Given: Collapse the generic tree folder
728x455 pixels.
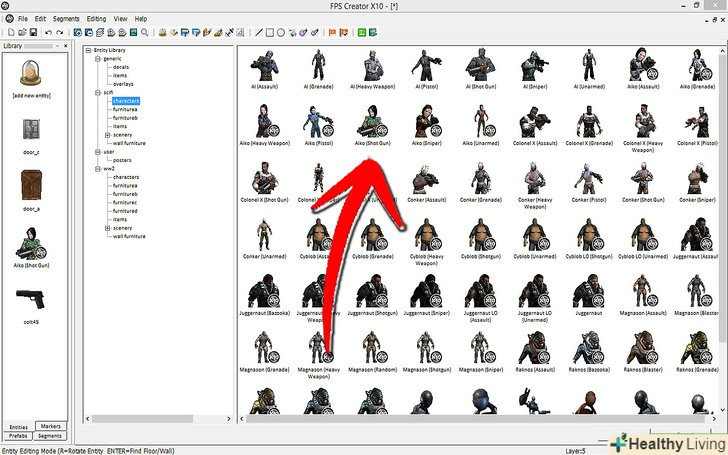Looking at the screenshot, I should 98,59.
